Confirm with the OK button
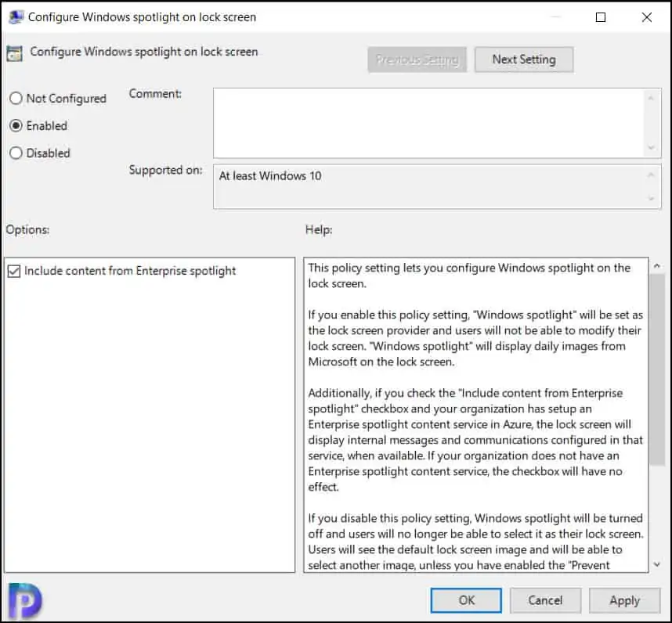Viewport: 672px width, 623px height. [466, 600]
